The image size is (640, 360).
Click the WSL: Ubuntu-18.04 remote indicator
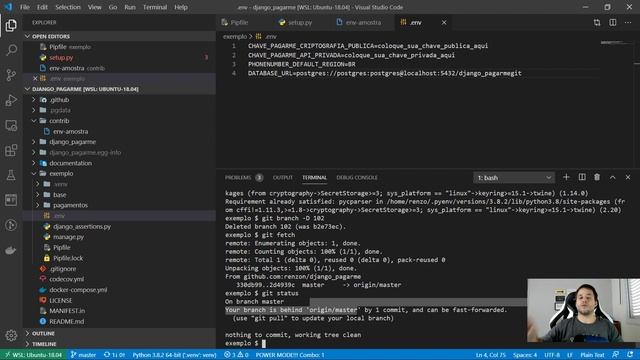click(x=33, y=355)
